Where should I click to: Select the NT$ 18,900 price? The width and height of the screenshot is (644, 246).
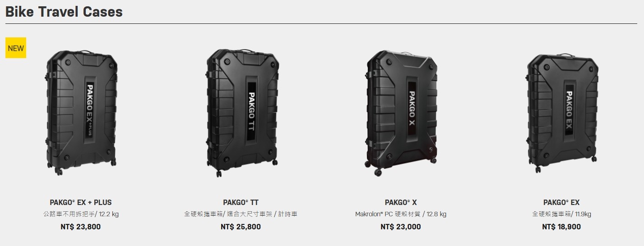click(561, 227)
